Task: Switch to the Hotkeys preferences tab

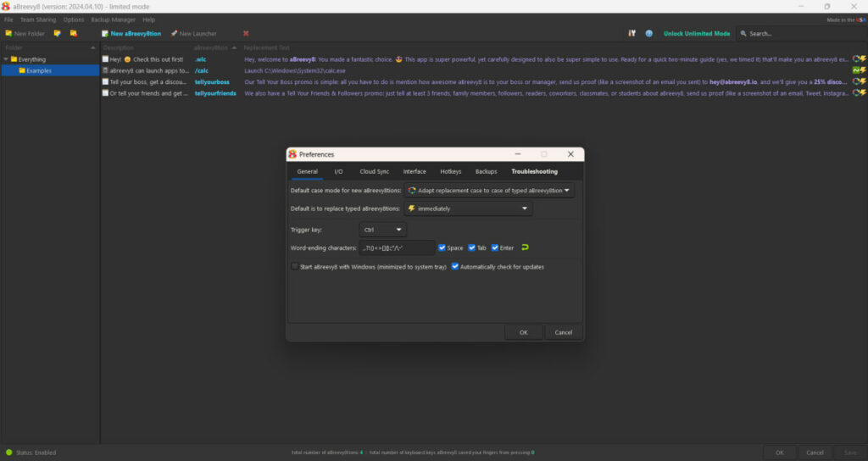Action: [451, 171]
